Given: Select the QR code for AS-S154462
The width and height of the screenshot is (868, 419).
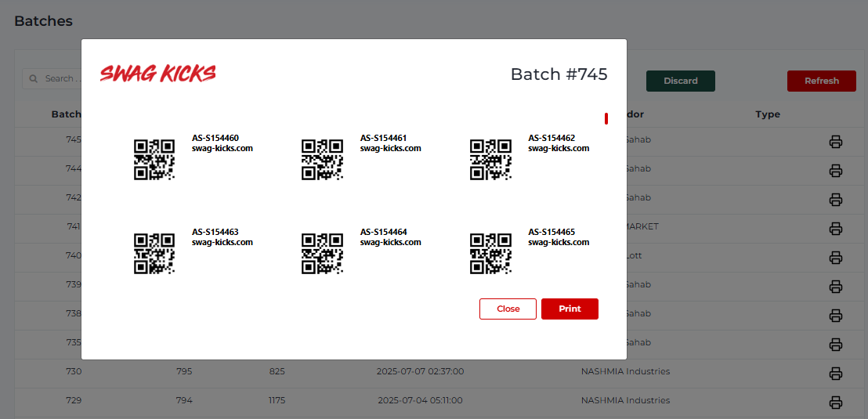Looking at the screenshot, I should coord(490,160).
